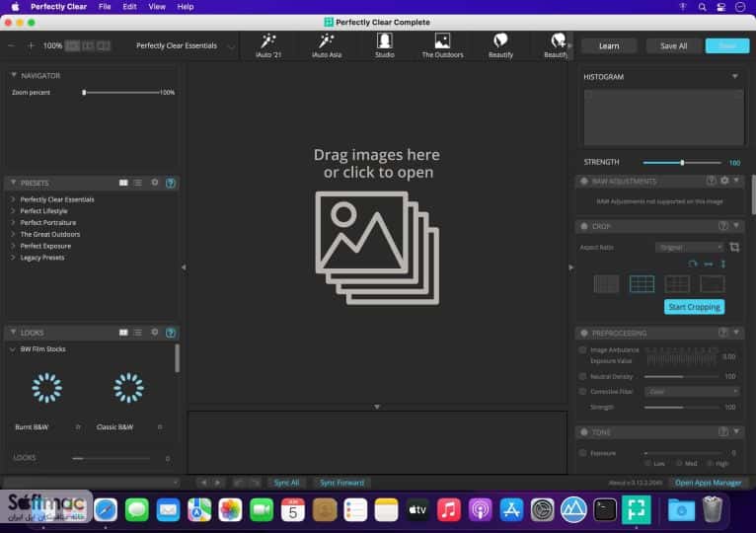Choose The Outdoors preset icon
Viewport: 756px width, 533px height.
(x=442, y=45)
